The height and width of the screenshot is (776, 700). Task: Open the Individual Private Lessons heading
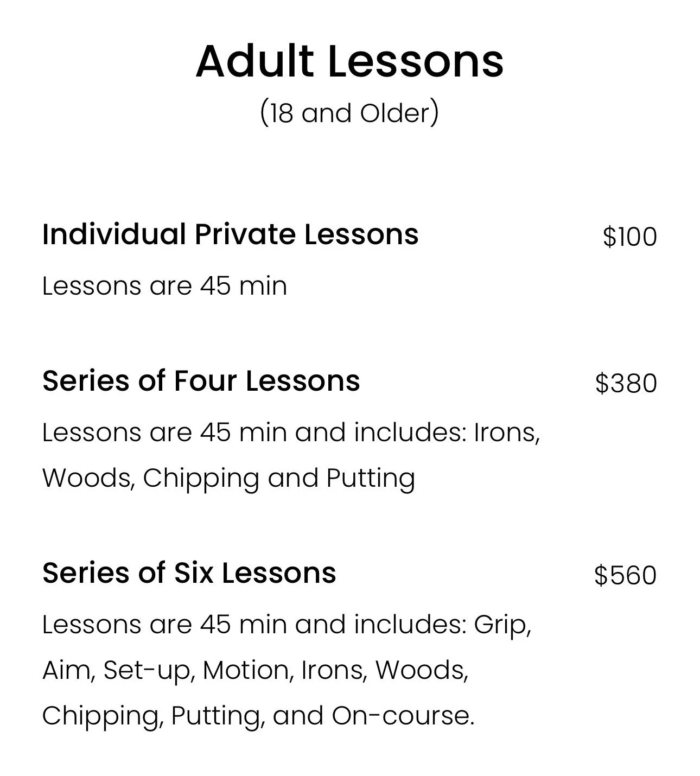(231, 234)
